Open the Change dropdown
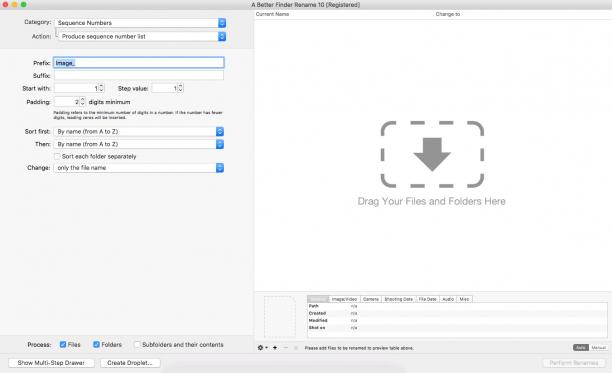The image size is (612, 373). click(139, 168)
